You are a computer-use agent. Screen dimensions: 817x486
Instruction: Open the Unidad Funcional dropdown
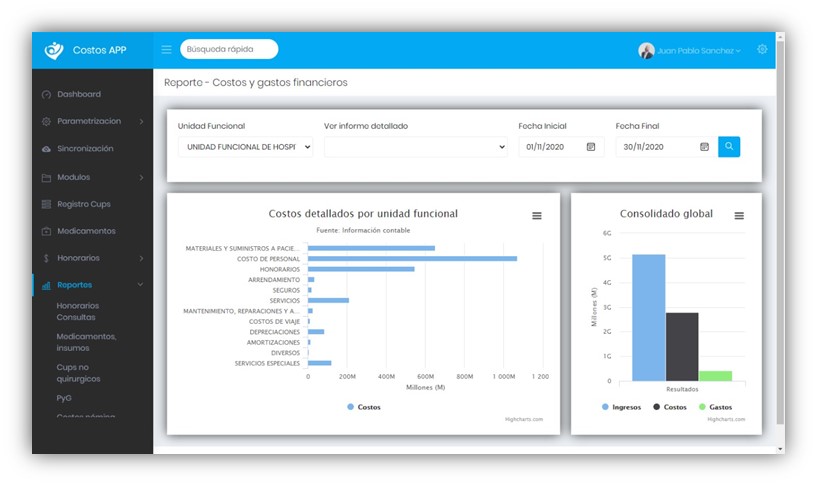pos(245,147)
